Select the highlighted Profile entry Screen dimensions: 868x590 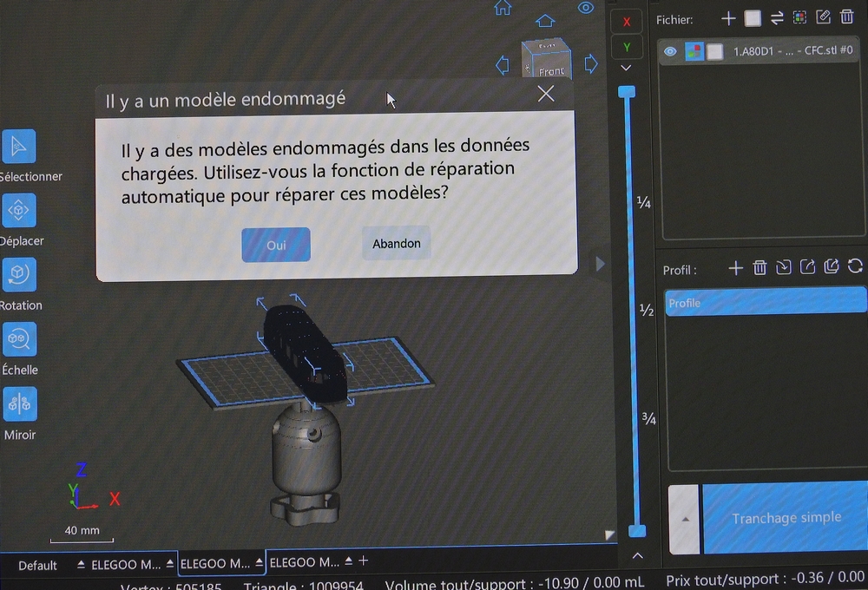point(766,302)
